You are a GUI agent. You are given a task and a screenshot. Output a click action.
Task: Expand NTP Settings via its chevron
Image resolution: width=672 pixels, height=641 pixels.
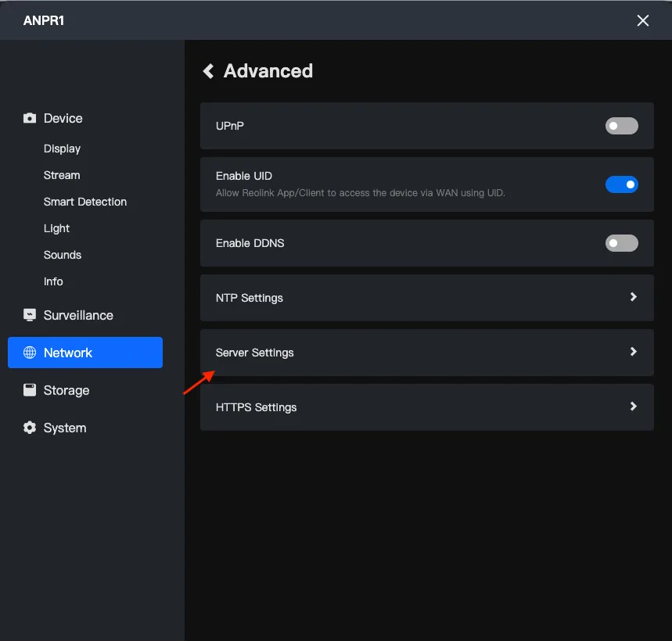point(634,297)
